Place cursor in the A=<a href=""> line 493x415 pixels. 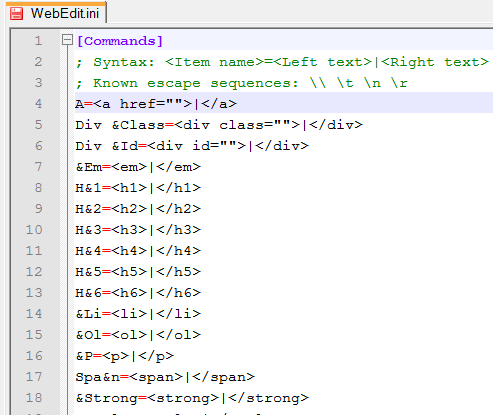tap(156, 104)
